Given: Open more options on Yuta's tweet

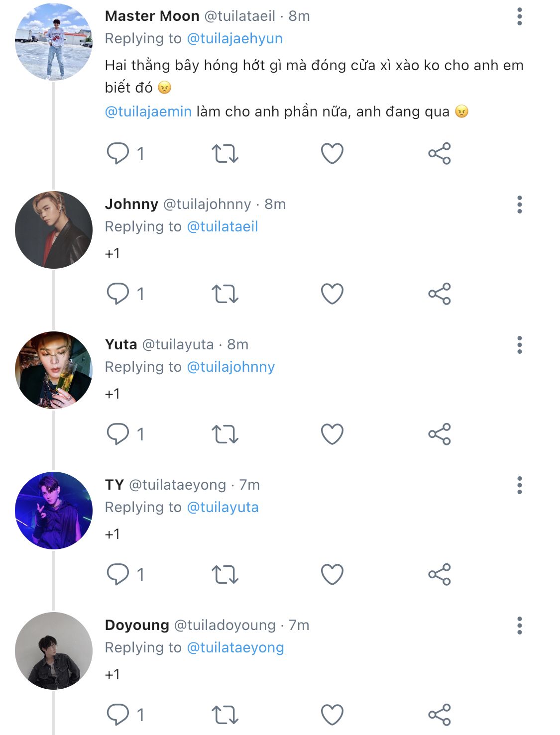Looking at the screenshot, I should click(519, 345).
